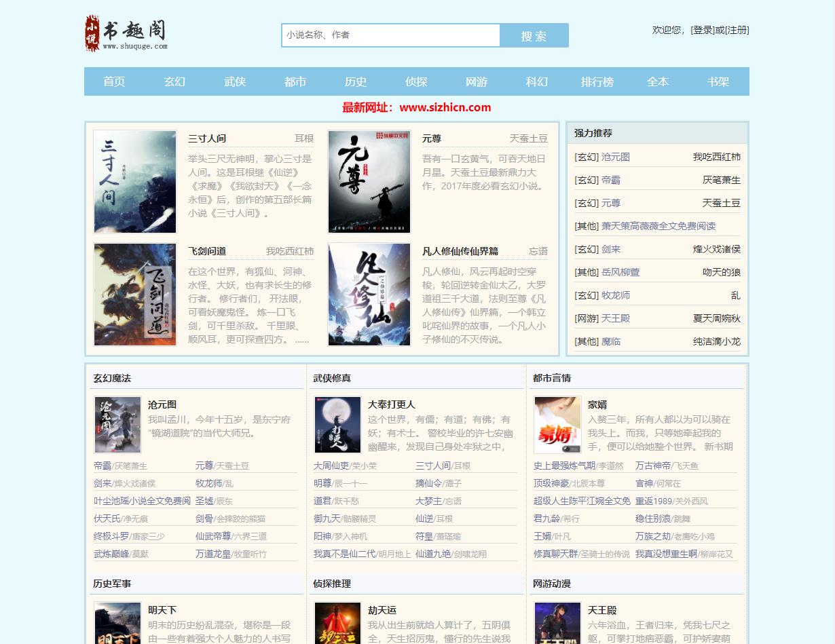Select the 万古神帝 novel link
Viewport: 835px width, 644px height.
point(652,466)
